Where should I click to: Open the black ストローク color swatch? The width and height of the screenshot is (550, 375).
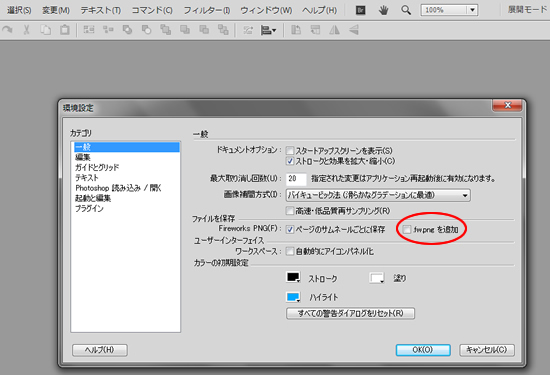point(293,277)
